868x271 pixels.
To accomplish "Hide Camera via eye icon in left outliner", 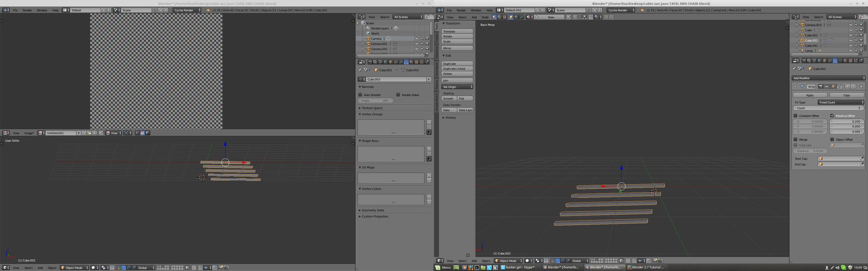I will [417, 38].
